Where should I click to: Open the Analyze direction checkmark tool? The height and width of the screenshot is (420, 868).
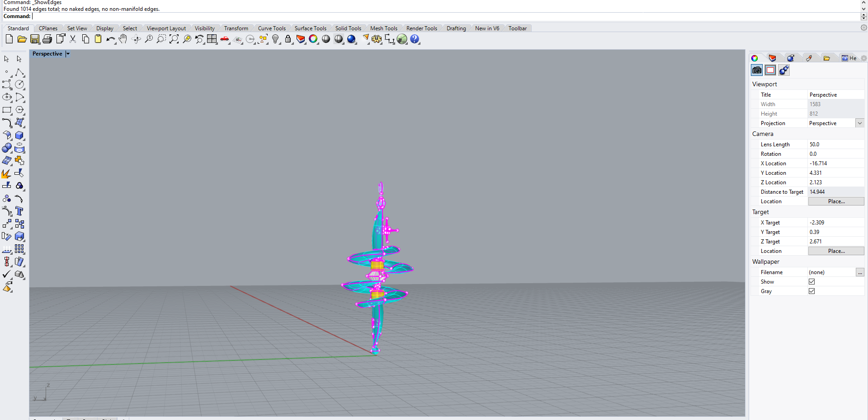[7, 275]
